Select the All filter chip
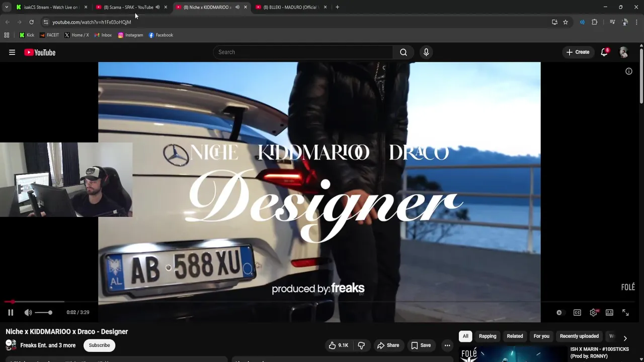The height and width of the screenshot is (362, 644). tap(465, 336)
